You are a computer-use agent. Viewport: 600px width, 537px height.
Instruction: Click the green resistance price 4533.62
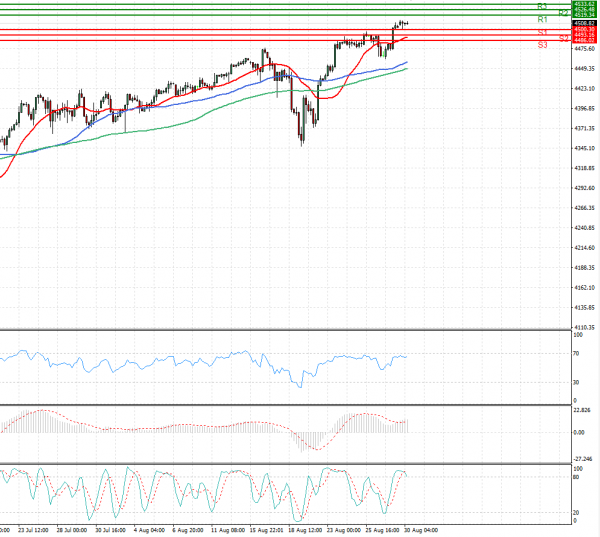pos(584,4)
